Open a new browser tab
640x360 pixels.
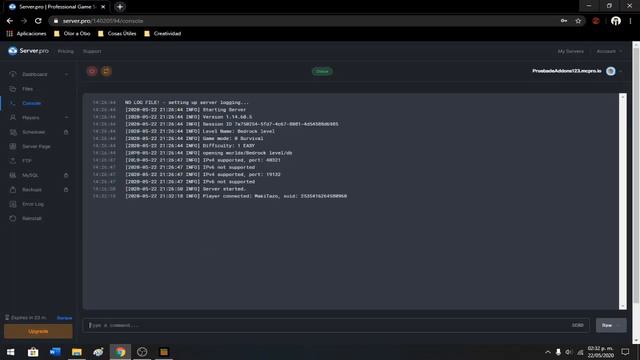pyautogui.click(x=120, y=7)
